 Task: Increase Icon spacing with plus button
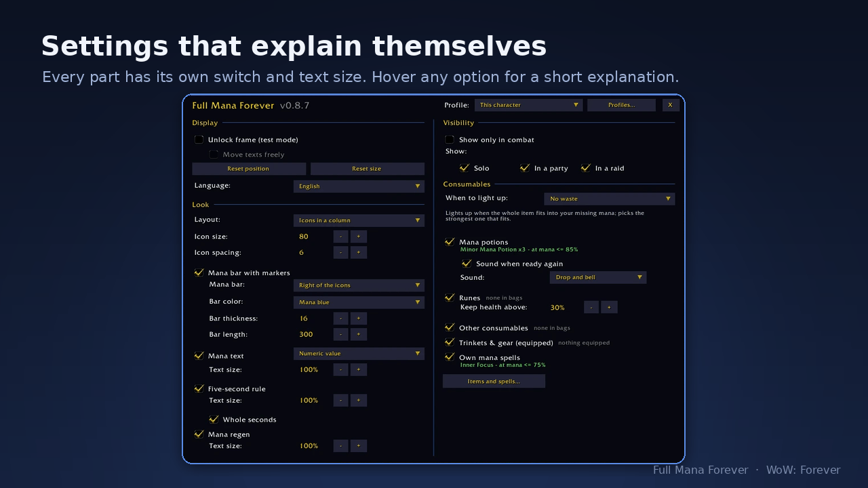359,252
